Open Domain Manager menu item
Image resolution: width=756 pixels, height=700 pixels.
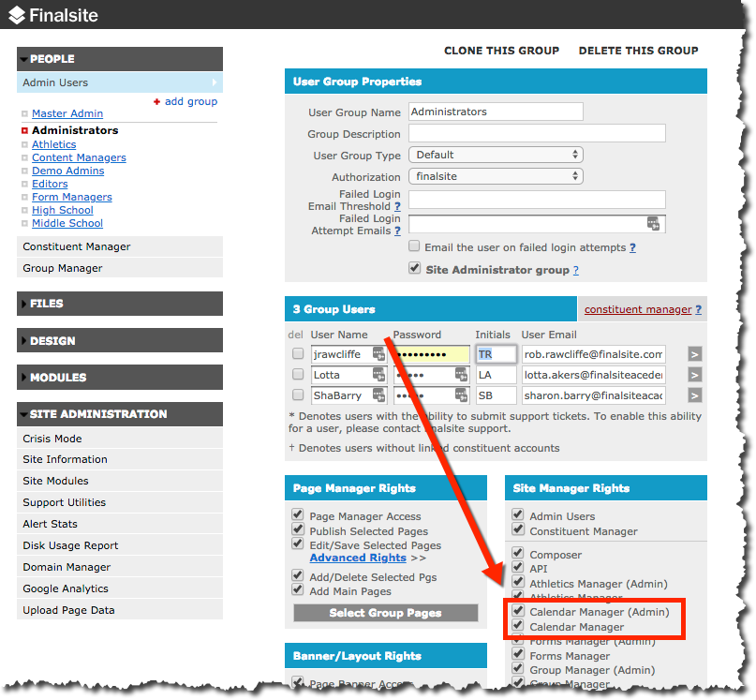[x=120, y=567]
